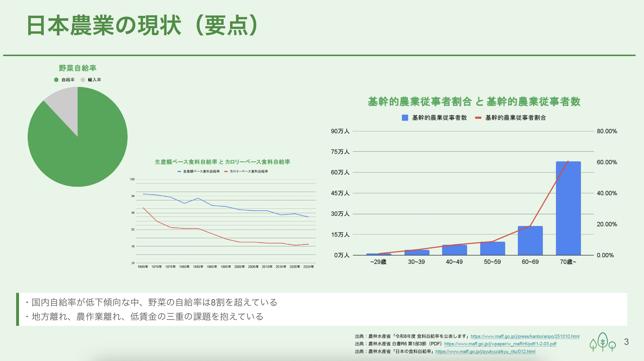The image size is (644, 361).
Task: Click the blue 基幹的農業従事者数 legend square
Action: pos(405,118)
